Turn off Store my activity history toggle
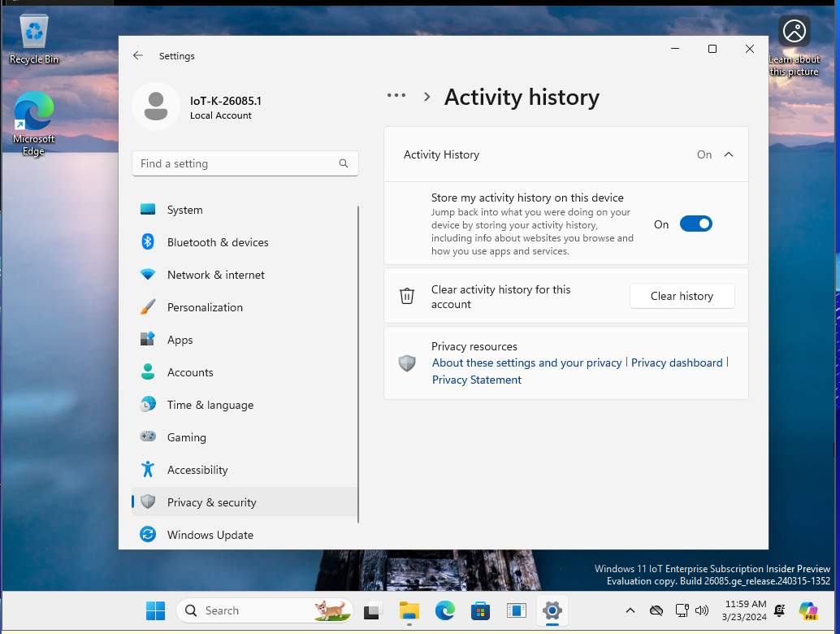The image size is (840, 634). click(696, 224)
